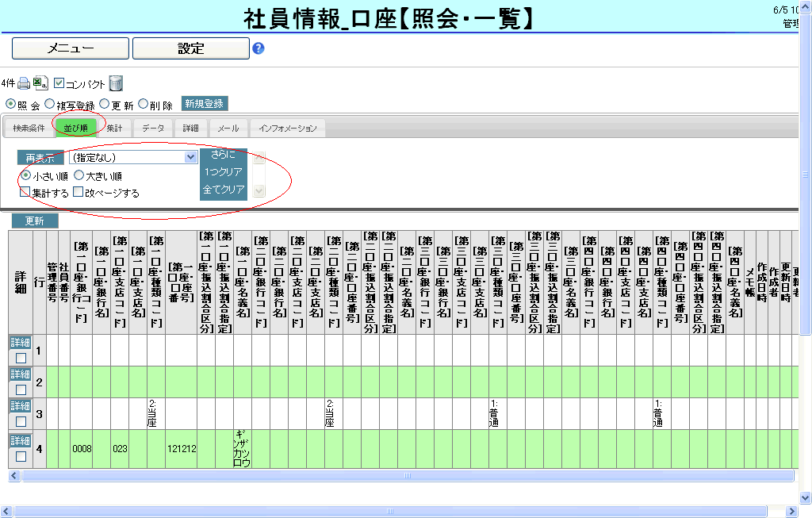Check the row 3 selection checkbox

[x=21, y=421]
